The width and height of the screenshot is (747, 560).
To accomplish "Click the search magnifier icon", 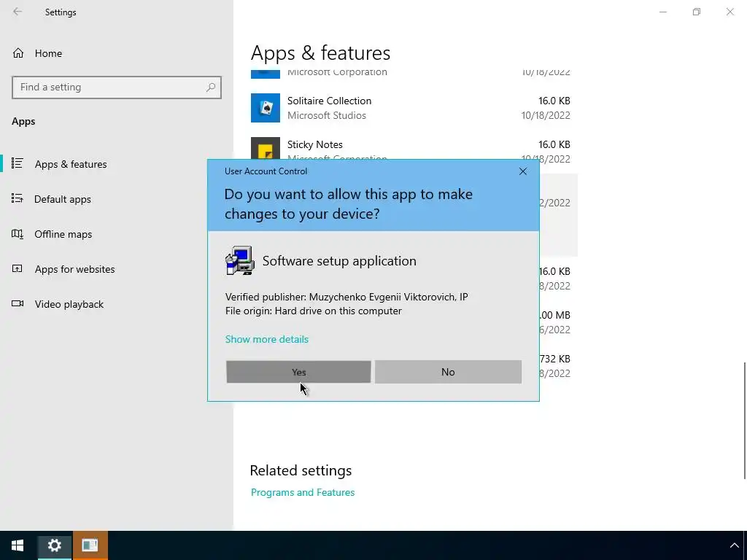I will [x=211, y=87].
